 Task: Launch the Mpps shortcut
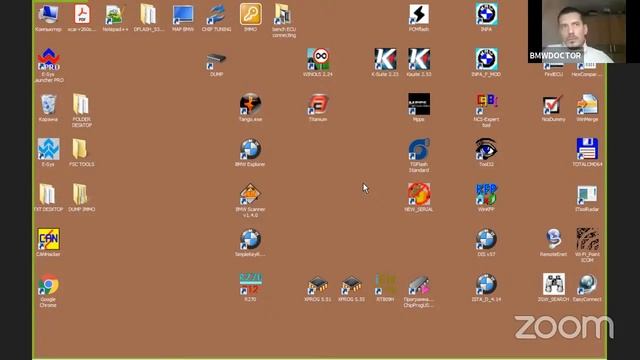point(419,104)
